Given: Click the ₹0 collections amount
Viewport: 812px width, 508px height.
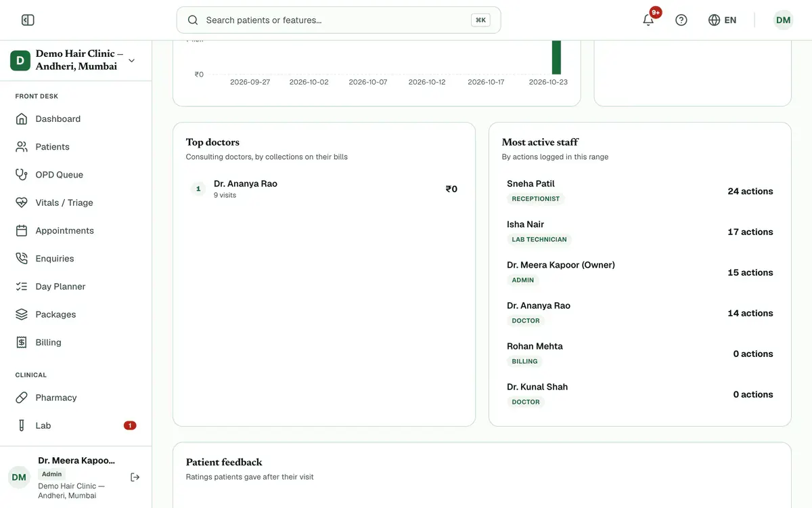Looking at the screenshot, I should pyautogui.click(x=451, y=189).
